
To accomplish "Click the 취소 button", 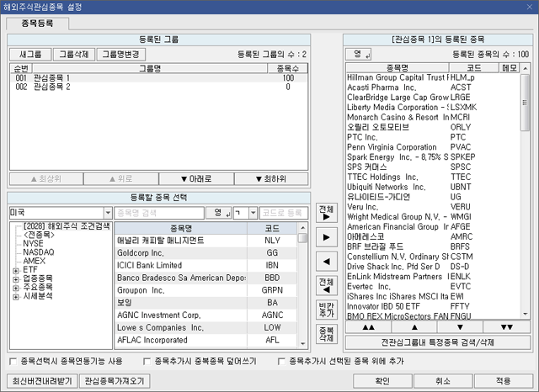I will (443, 381).
